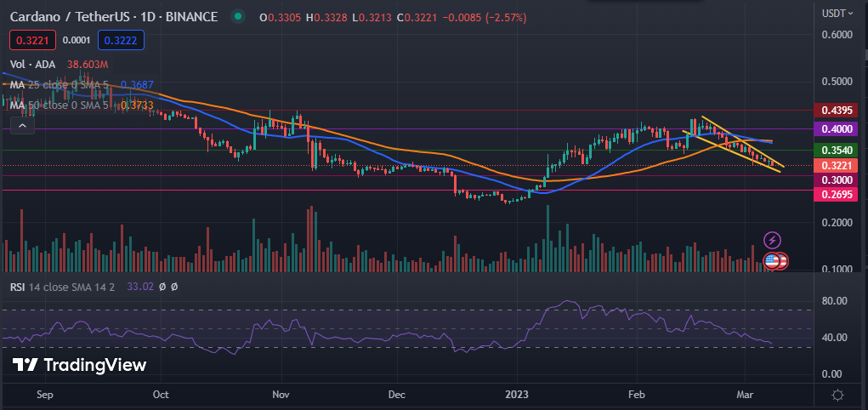Viewport: 868px width, 410px height.
Task: Click the 0.3000 price label
Action: click(836, 179)
